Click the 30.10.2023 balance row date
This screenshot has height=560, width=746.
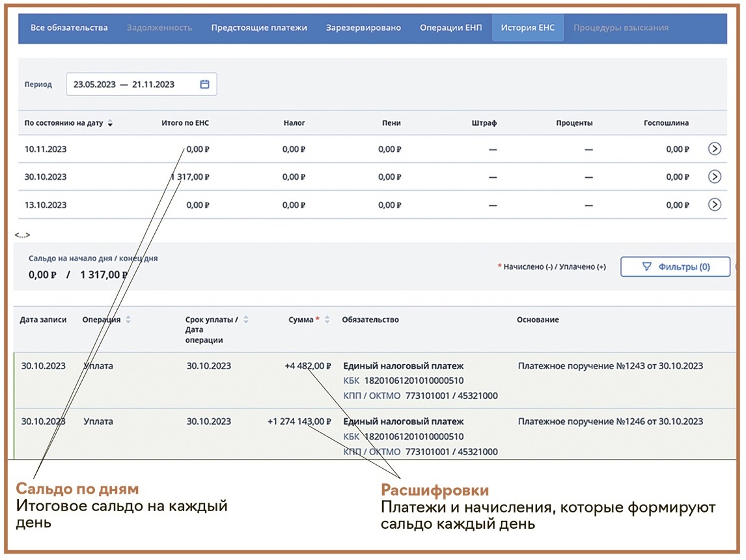click(46, 176)
